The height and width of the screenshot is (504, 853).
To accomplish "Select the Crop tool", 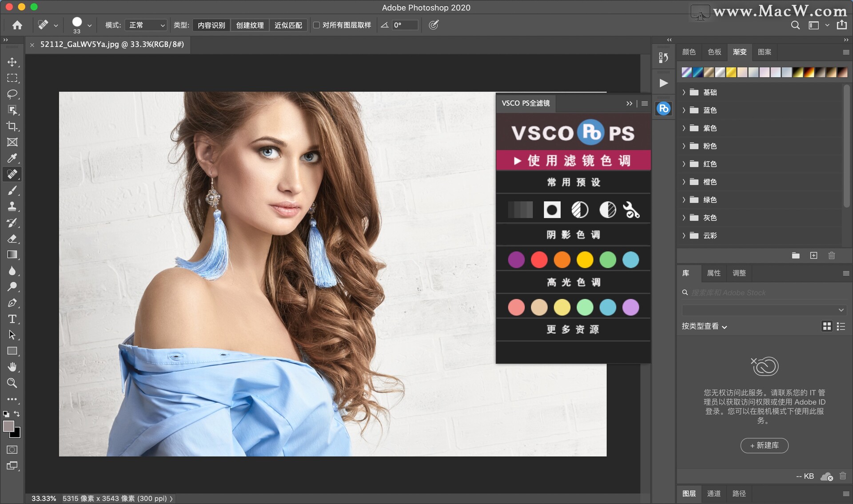I will coord(12,126).
